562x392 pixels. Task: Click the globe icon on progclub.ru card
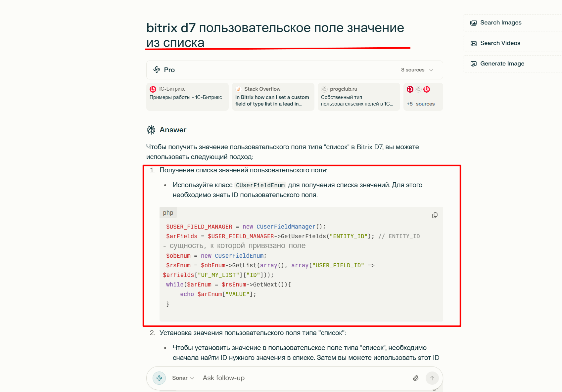[x=324, y=89]
